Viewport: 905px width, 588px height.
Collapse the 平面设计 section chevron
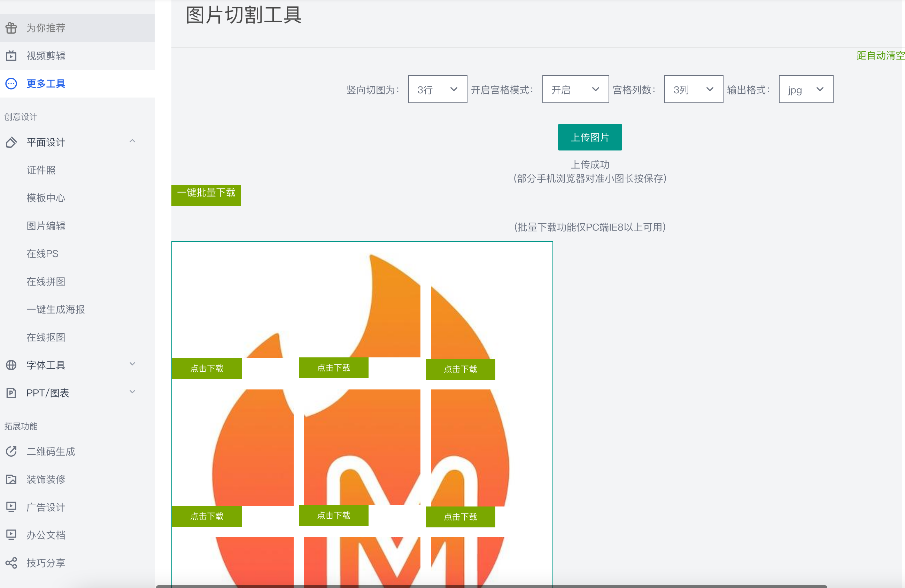click(x=132, y=141)
